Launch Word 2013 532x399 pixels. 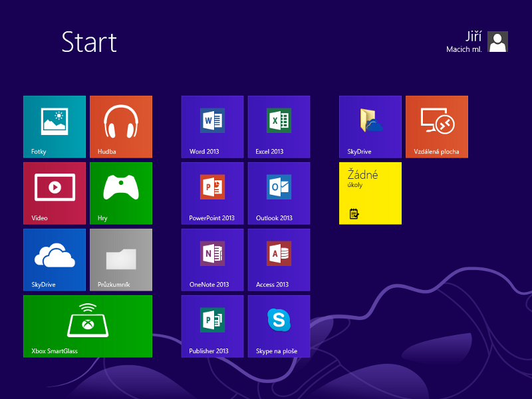pyautogui.click(x=212, y=126)
